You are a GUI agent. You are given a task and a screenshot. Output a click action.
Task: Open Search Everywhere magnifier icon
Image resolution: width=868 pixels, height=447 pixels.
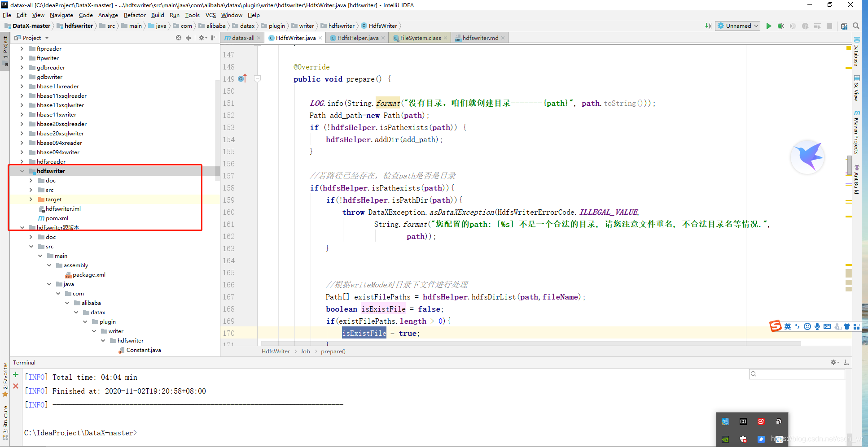pyautogui.click(x=856, y=26)
